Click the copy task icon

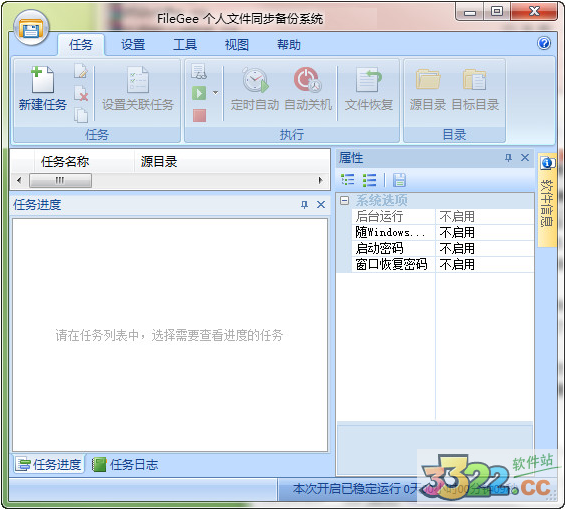pyautogui.click(x=81, y=115)
